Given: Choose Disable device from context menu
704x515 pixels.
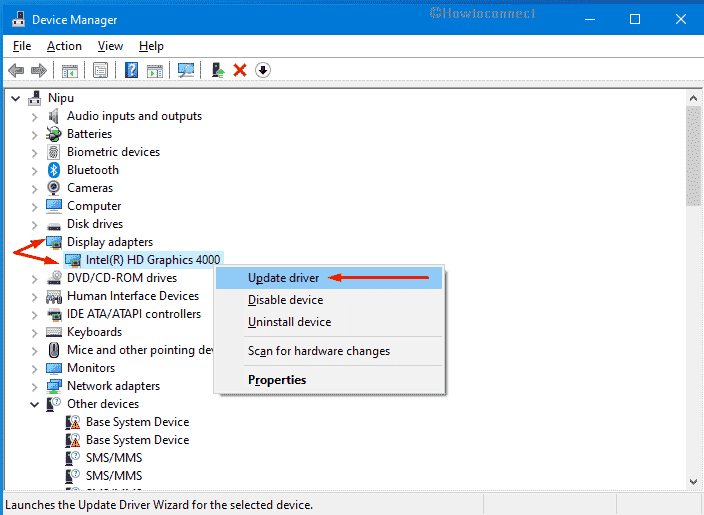Looking at the screenshot, I should pyautogui.click(x=329, y=300).
